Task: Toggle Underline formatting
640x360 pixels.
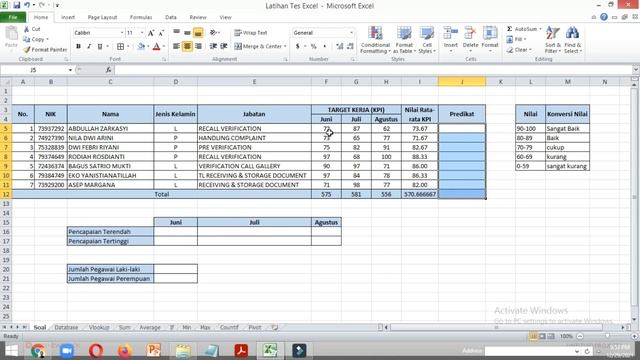Action: (x=100, y=47)
